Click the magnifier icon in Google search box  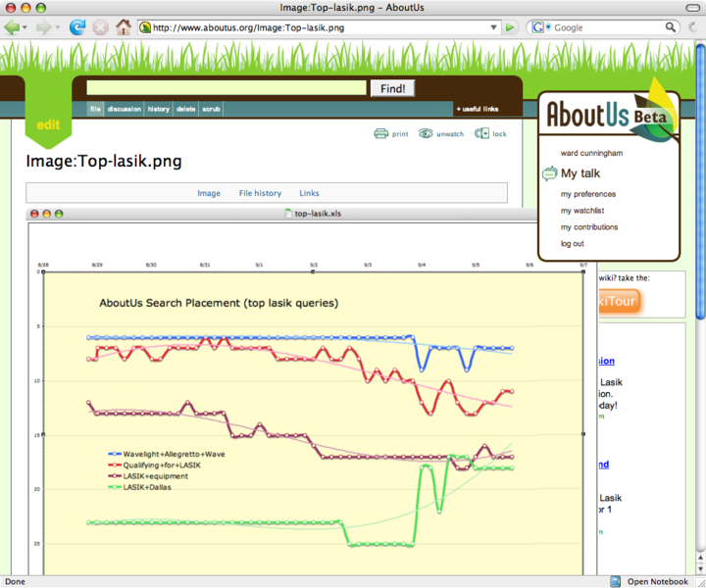(x=671, y=27)
